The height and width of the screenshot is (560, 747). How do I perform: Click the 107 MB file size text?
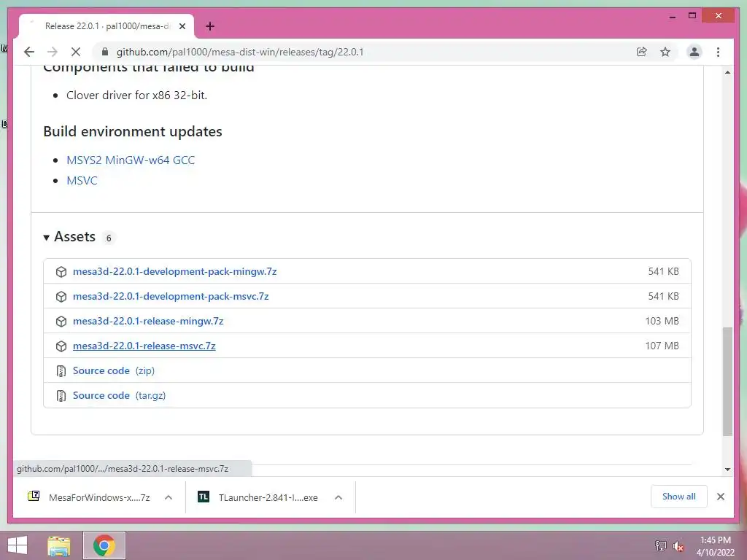(x=662, y=346)
